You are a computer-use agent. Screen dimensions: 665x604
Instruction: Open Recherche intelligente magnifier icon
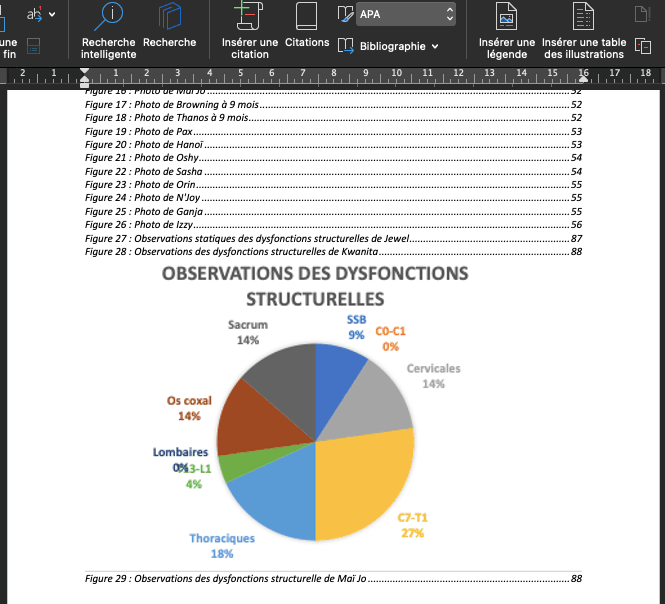[x=109, y=17]
